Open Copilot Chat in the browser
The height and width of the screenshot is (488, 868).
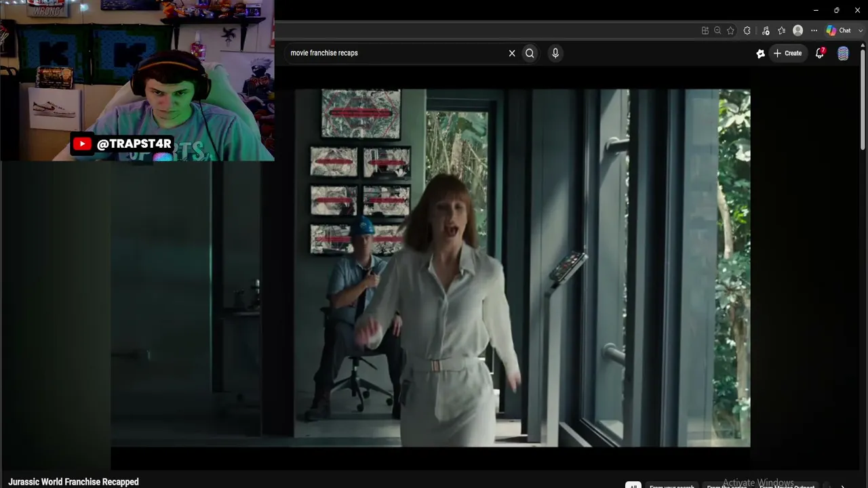tap(838, 30)
